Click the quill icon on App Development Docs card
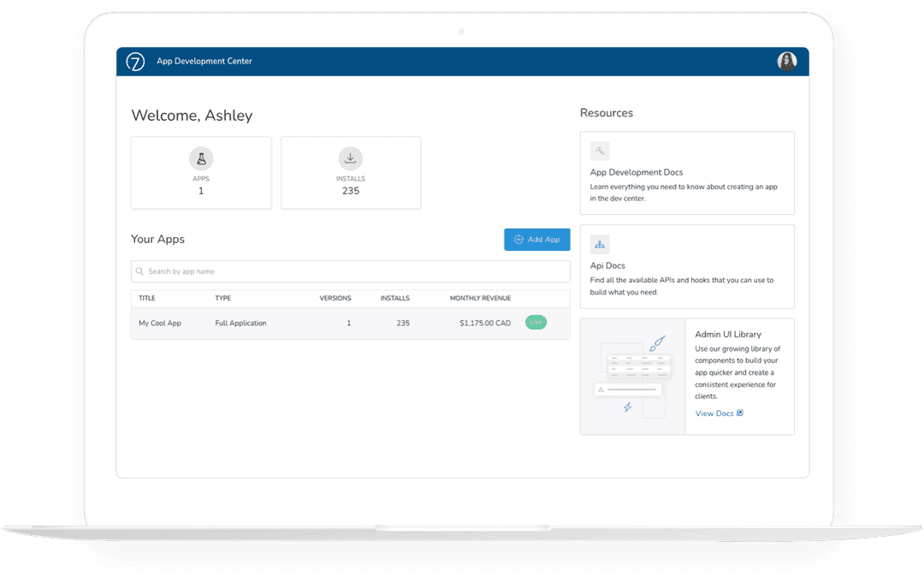Viewport: 924px width, 577px height. pos(600,151)
